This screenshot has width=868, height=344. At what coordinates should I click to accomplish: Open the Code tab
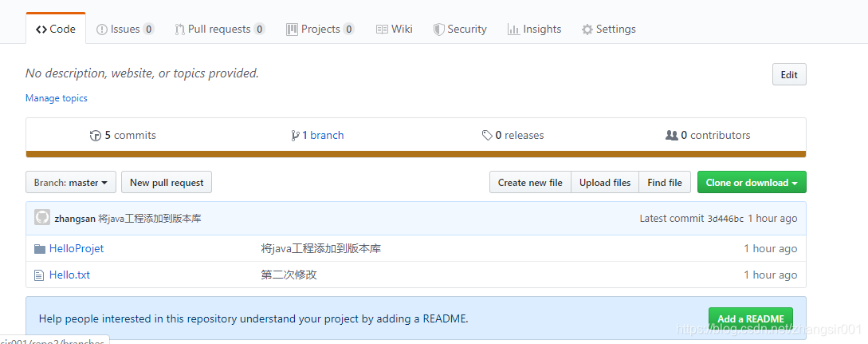pyautogui.click(x=55, y=30)
